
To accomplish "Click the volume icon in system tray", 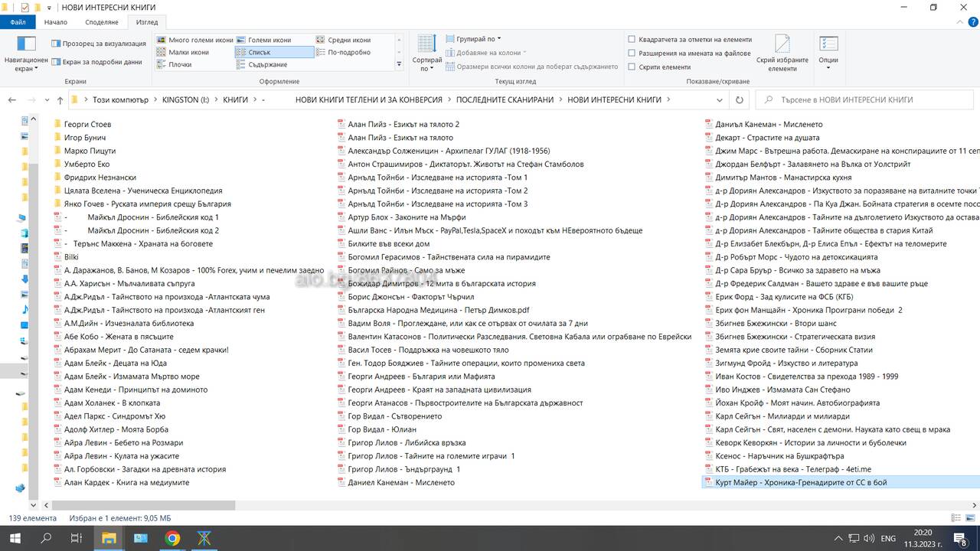I will (867, 538).
